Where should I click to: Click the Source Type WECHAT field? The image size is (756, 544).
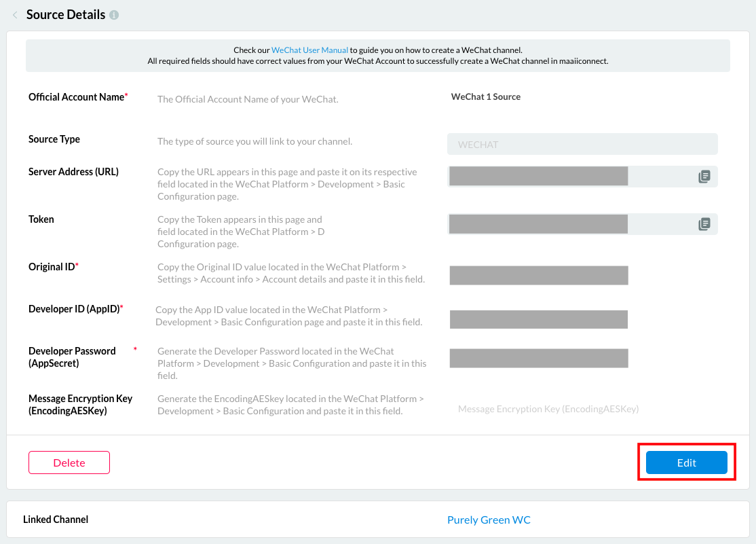click(x=582, y=145)
